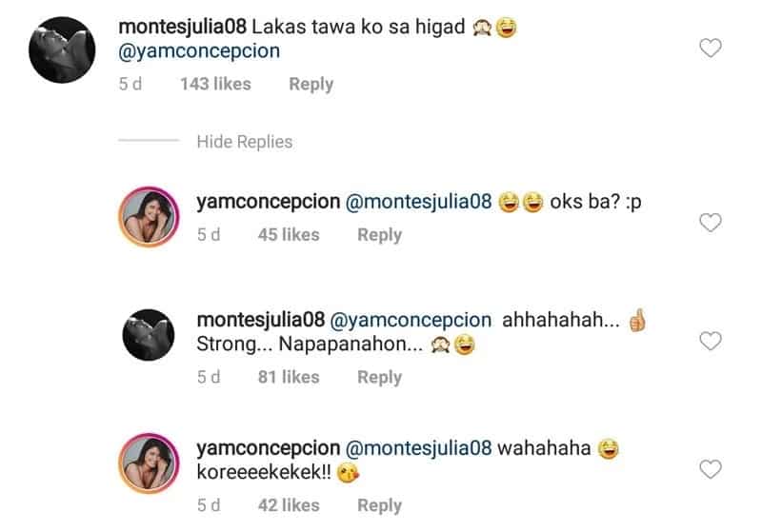Image resolution: width=762 pixels, height=532 pixels.
Task: View who gave 143 likes
Action: tap(216, 84)
